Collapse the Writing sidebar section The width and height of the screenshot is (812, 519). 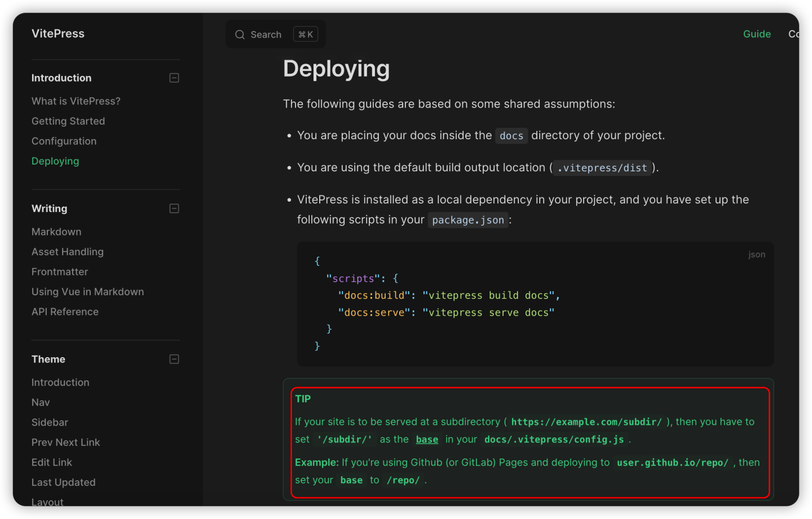click(x=174, y=209)
